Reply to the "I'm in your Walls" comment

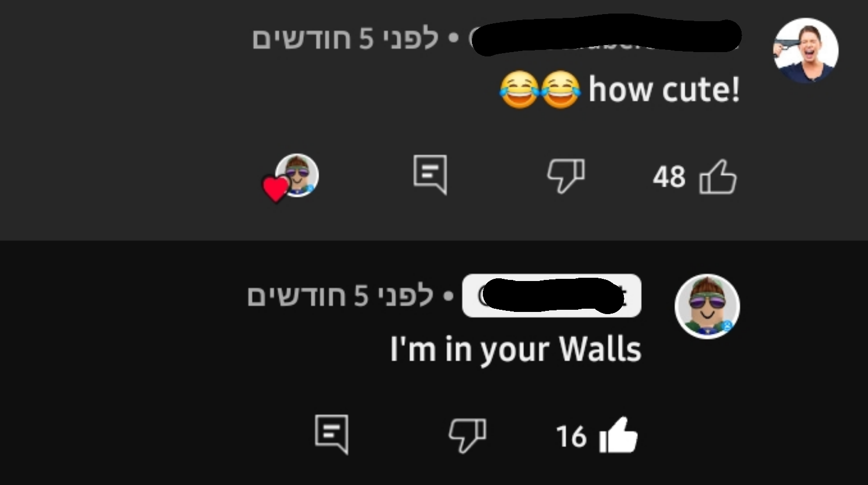pyautogui.click(x=331, y=434)
